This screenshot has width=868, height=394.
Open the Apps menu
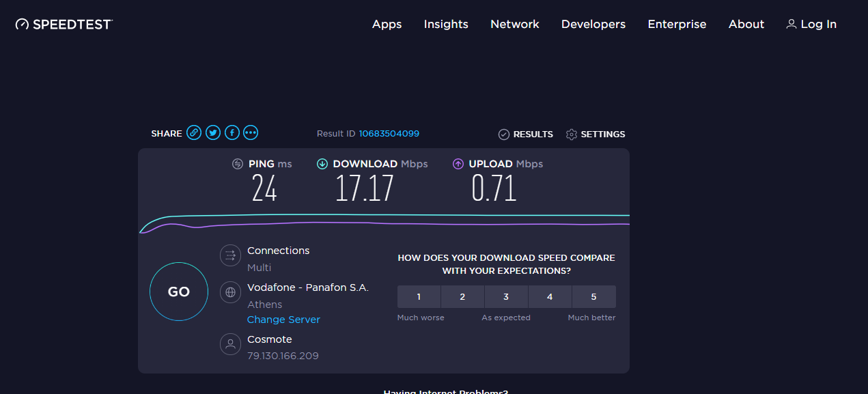click(x=387, y=24)
